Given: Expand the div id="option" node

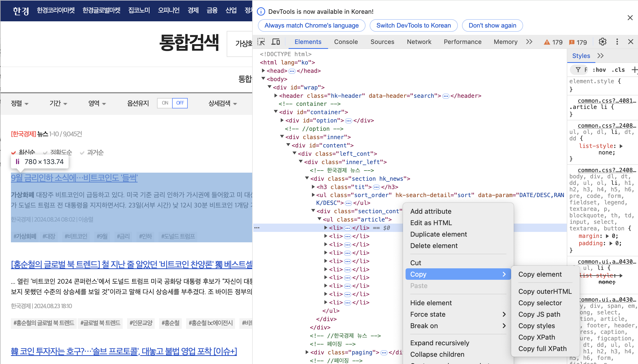Looking at the screenshot, I should (x=282, y=120).
